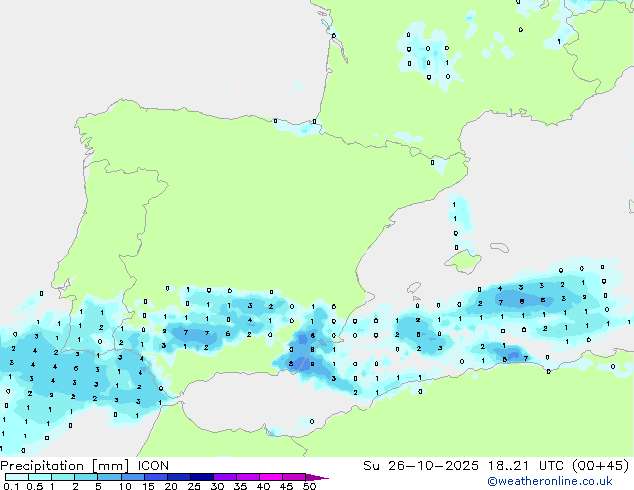
Task: Click the above-50 mm legend arrow tip
Action: point(317,478)
